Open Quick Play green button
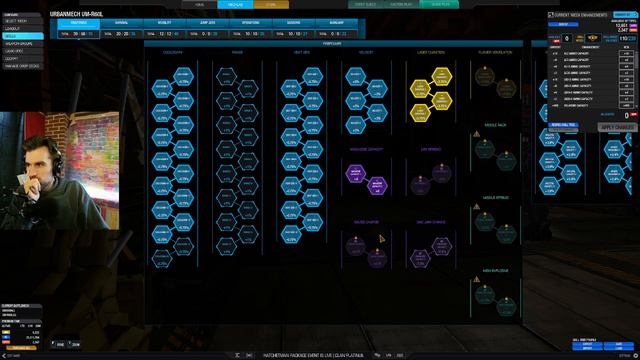 tap(440, 4)
